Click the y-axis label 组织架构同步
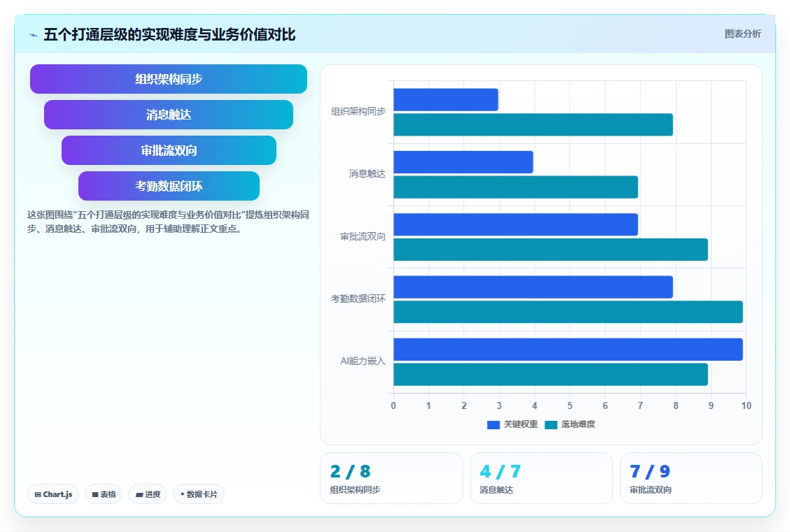Image resolution: width=790 pixels, height=532 pixels. coord(358,111)
